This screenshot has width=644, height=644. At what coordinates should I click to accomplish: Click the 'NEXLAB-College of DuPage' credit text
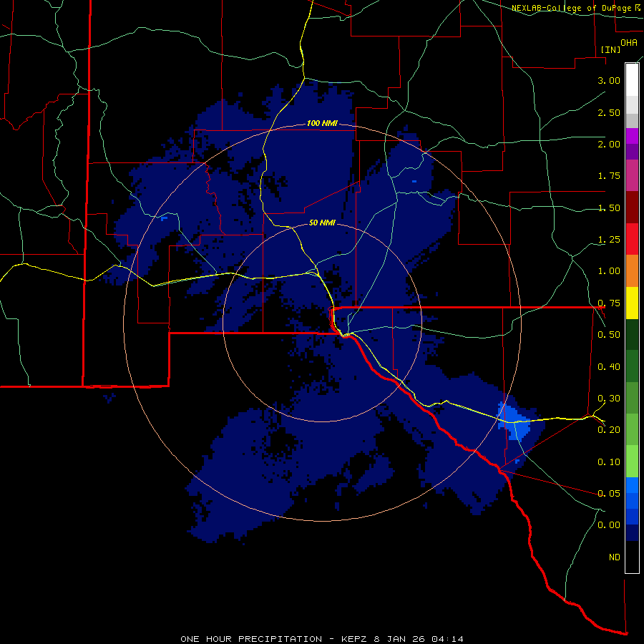[572, 8]
